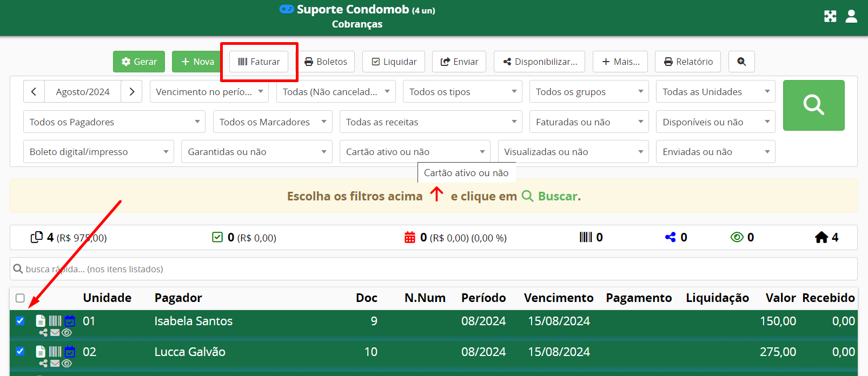
Task: Open the Mais... menu
Action: pyautogui.click(x=620, y=62)
